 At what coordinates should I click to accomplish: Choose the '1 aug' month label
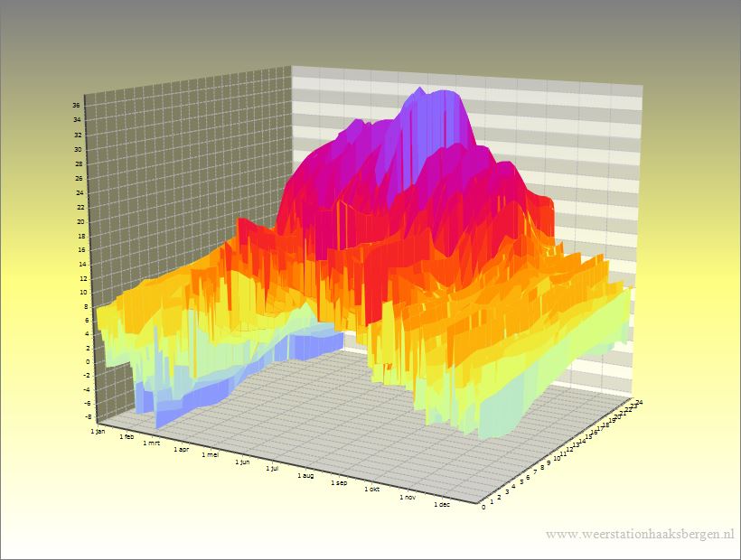point(305,475)
